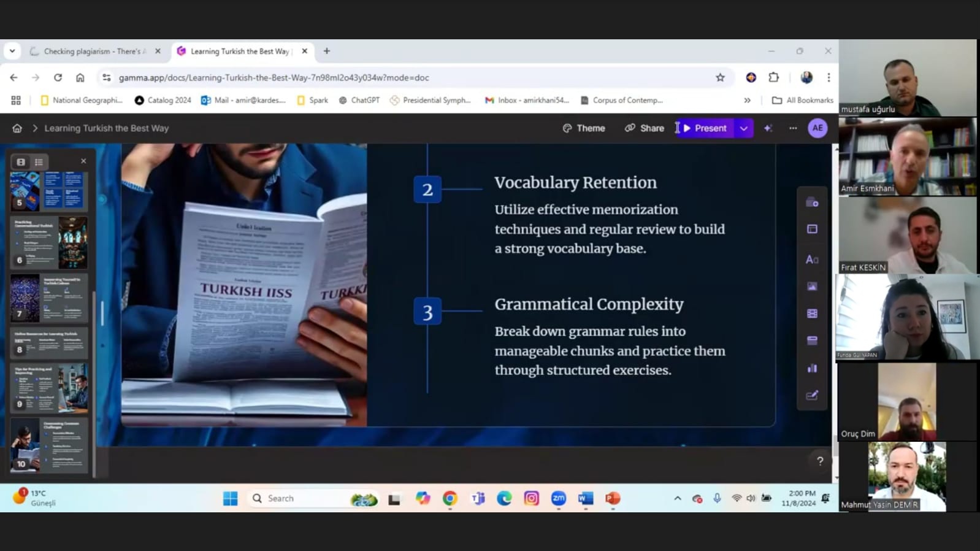Bookmark this page with the star
This screenshot has height=551, width=980.
pos(720,77)
